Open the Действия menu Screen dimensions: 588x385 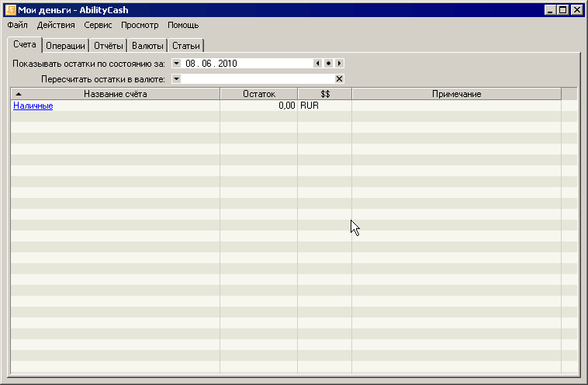(x=56, y=25)
